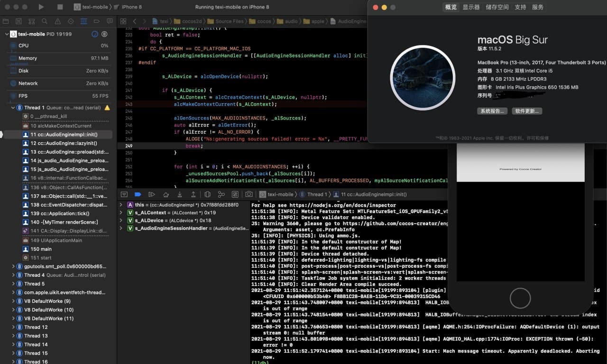Click the related items grid icon in editor

click(123, 21)
